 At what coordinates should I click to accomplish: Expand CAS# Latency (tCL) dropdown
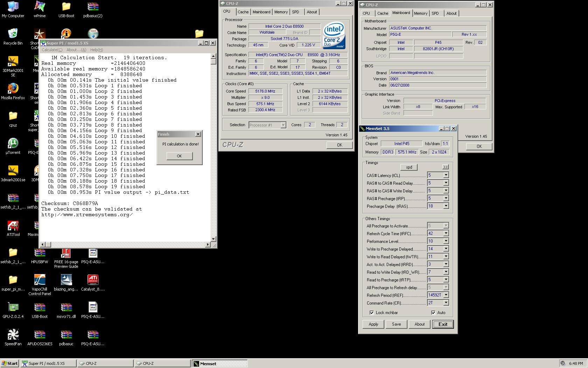click(x=446, y=175)
